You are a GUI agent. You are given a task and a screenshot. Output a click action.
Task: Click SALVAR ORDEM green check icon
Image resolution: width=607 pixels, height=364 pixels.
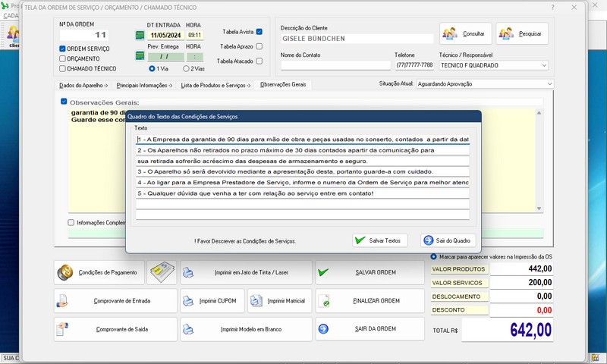pyautogui.click(x=323, y=272)
